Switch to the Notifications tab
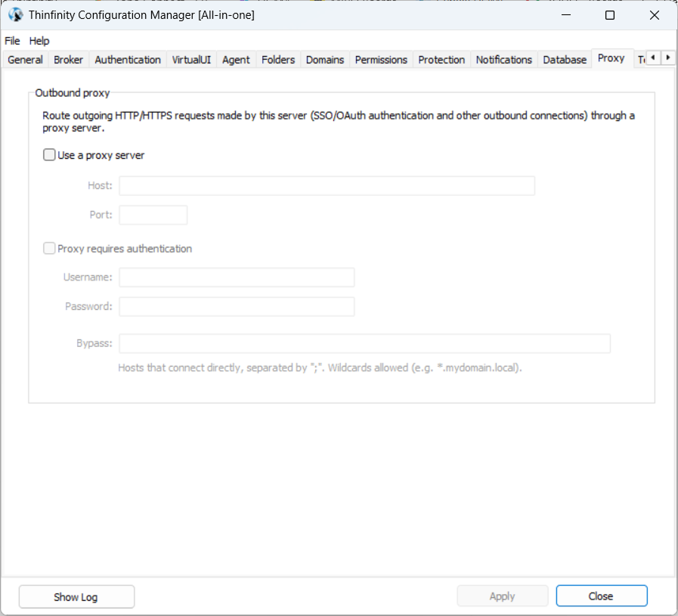678x616 pixels. coord(503,60)
